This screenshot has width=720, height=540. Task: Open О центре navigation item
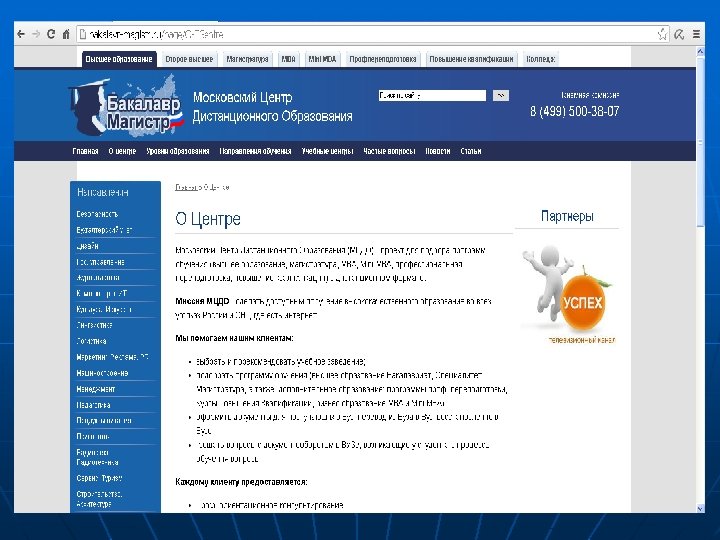122,151
